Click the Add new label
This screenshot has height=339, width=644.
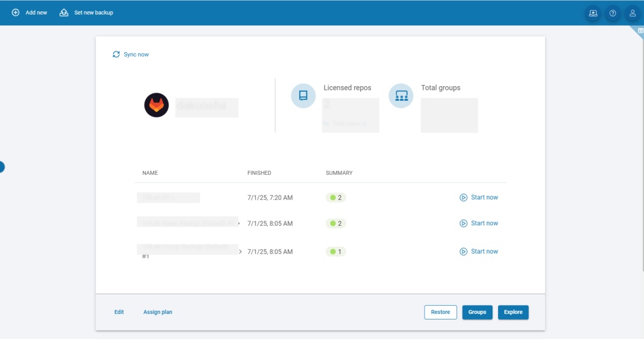coord(36,13)
